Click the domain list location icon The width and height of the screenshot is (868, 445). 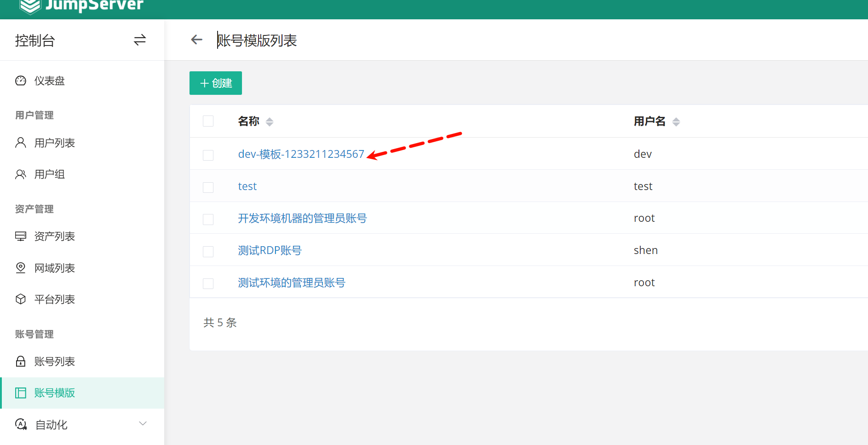point(21,268)
